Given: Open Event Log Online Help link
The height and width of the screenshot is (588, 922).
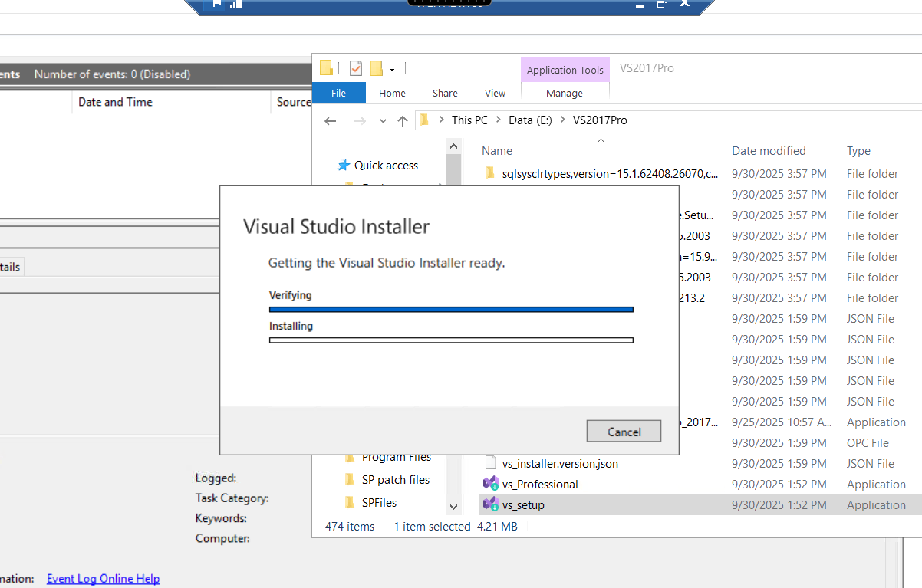Looking at the screenshot, I should (103, 579).
